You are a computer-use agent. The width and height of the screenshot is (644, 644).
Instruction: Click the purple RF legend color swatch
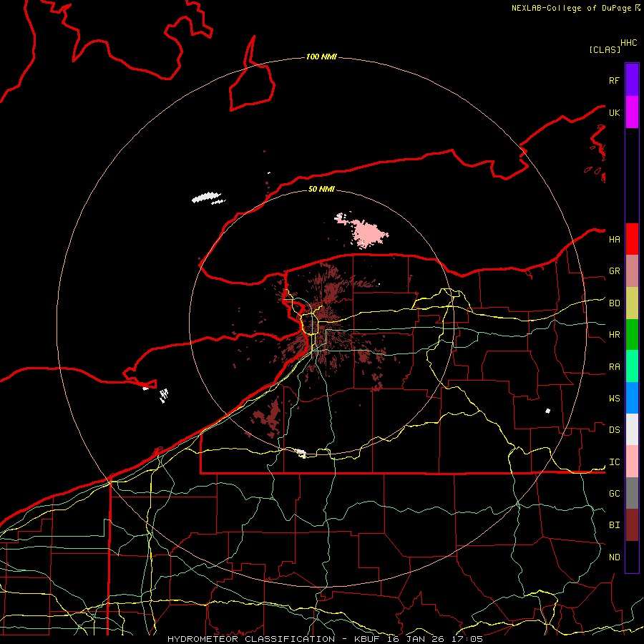coord(632,80)
